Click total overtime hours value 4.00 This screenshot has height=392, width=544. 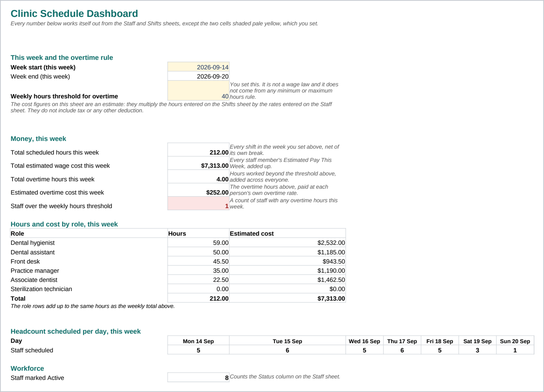pyautogui.click(x=198, y=177)
